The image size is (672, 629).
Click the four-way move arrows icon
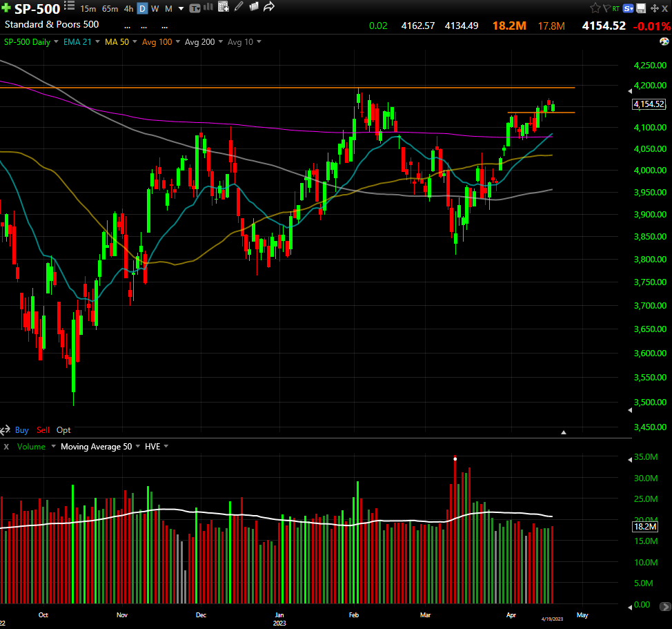(x=655, y=8)
